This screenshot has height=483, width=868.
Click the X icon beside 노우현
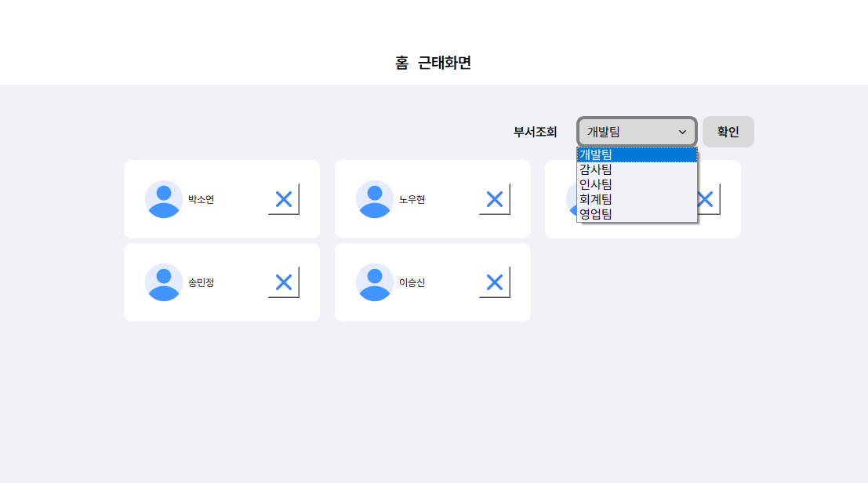pos(494,199)
